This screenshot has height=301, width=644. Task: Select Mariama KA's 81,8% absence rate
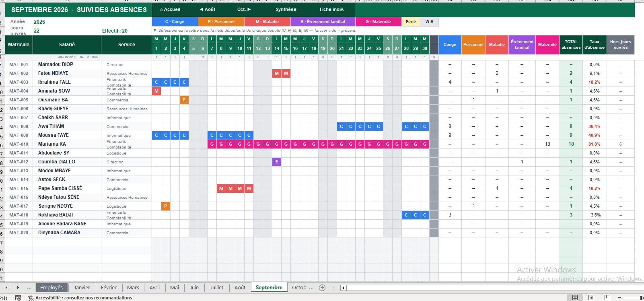(x=595, y=144)
